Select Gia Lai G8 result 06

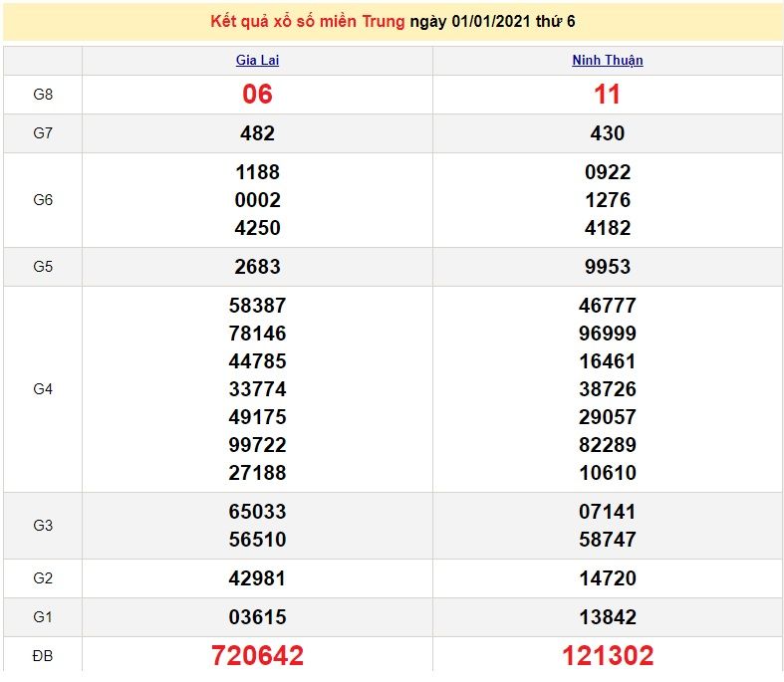(257, 95)
